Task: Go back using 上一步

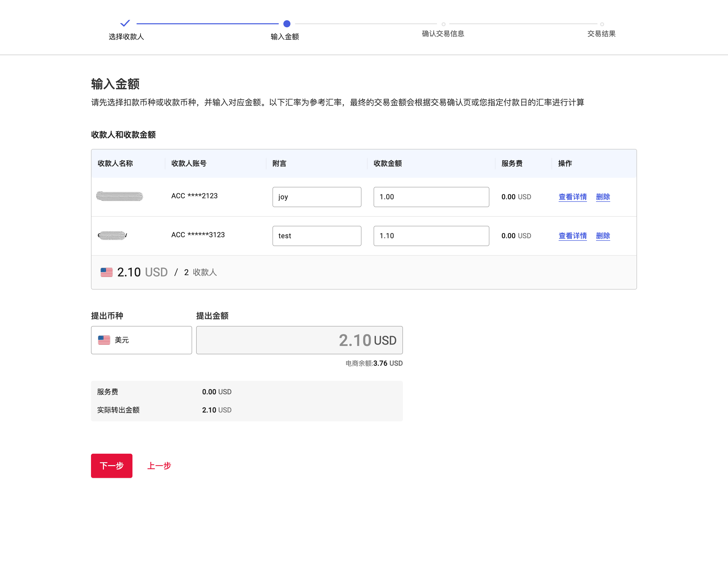Action: (x=159, y=466)
